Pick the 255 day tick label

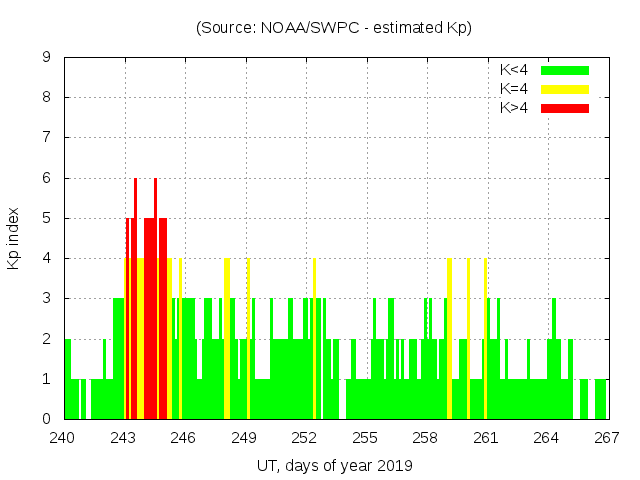point(365,438)
